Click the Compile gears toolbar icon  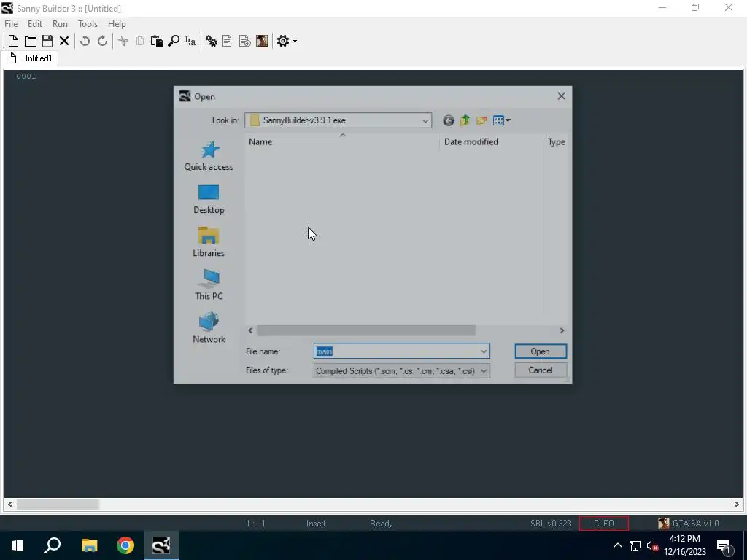click(212, 41)
